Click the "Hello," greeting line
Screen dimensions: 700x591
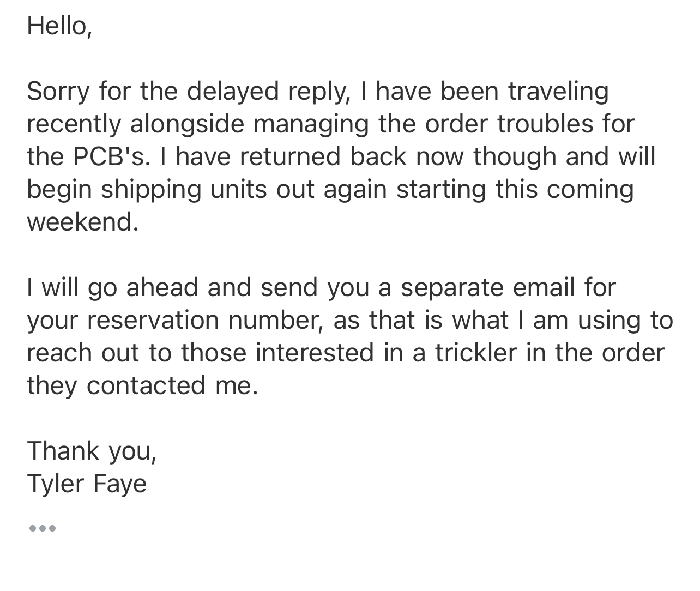click(59, 26)
